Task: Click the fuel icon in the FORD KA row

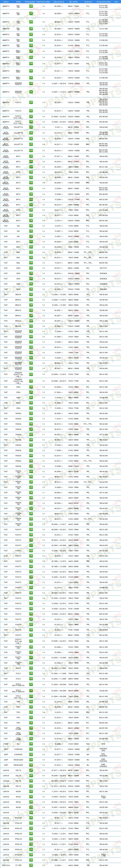Action: point(31,744)
